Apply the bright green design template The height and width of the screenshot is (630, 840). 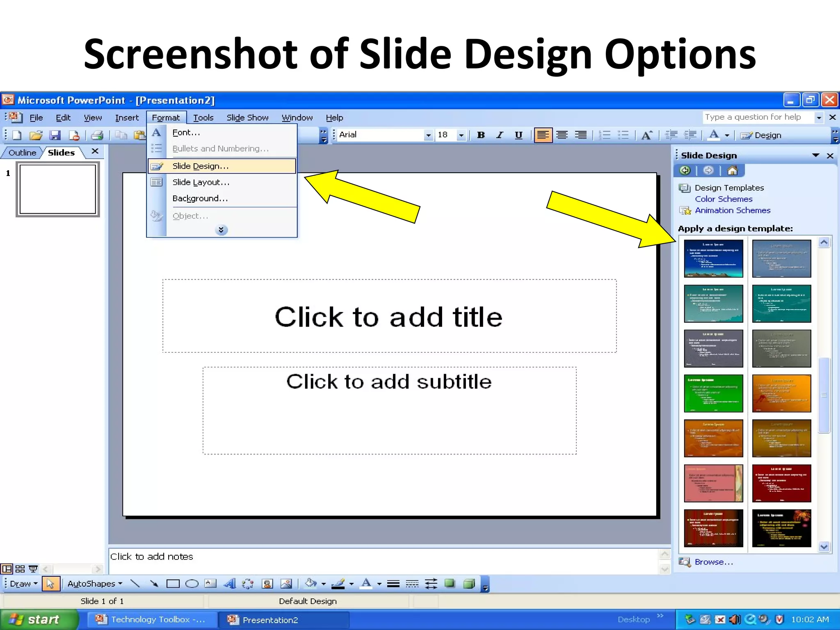coord(713,393)
